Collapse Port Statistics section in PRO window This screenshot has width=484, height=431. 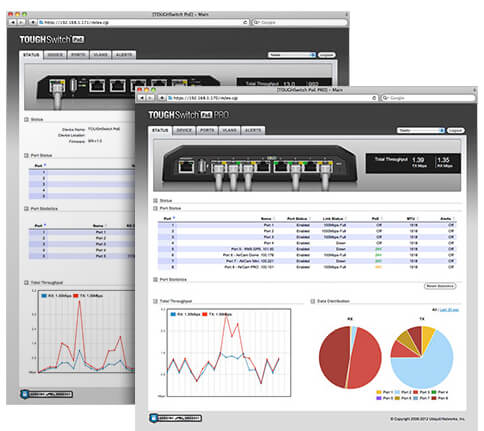point(155,280)
